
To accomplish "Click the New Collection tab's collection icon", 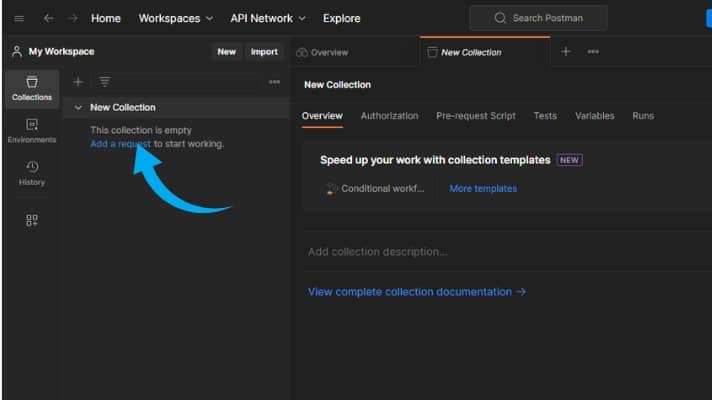I will pos(432,52).
